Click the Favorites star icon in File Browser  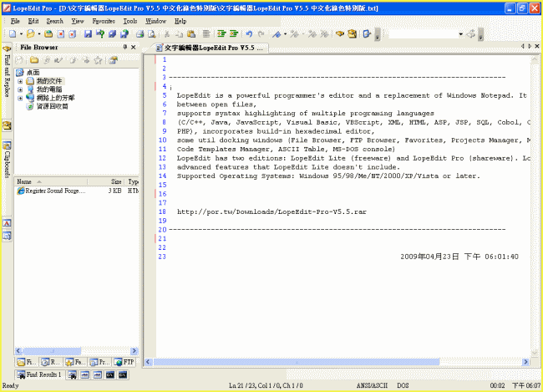[98, 60]
